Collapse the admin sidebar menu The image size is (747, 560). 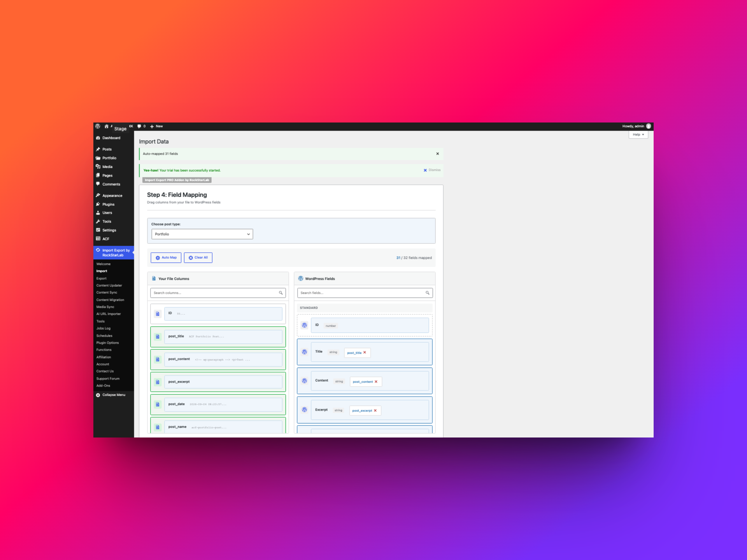click(x=111, y=395)
